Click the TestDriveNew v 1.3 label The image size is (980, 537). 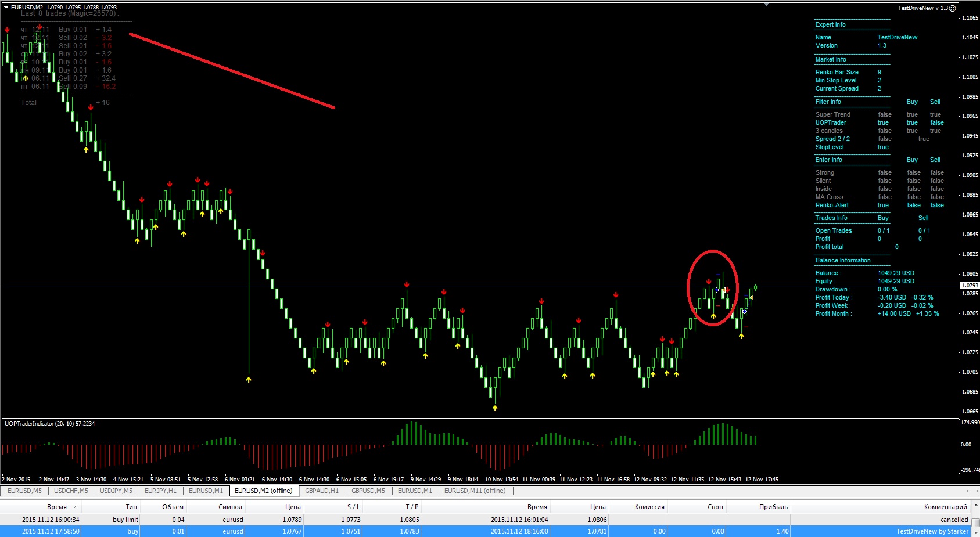922,8
